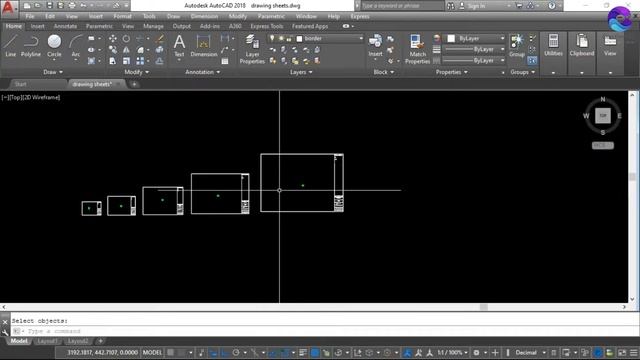Image resolution: width=640 pixels, height=360 pixels.
Task: Click Match Properties tool
Action: [417, 49]
